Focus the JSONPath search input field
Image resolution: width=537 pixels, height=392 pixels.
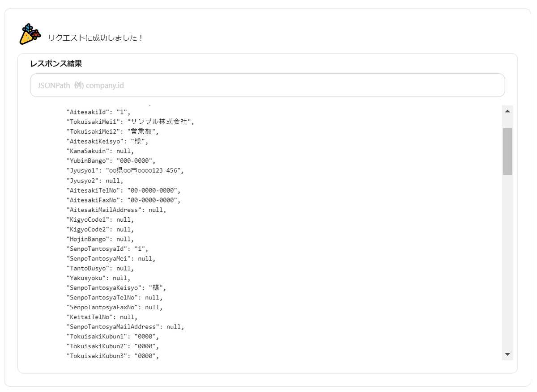(267, 85)
